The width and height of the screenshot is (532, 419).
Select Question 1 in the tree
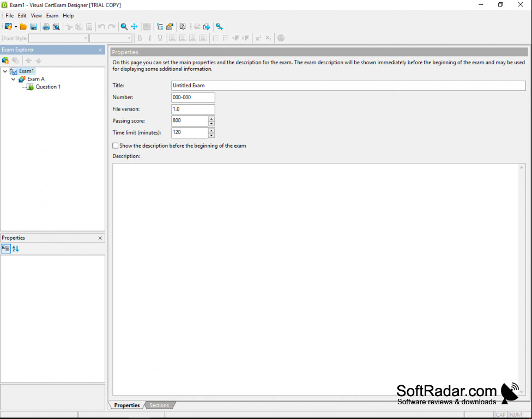[x=48, y=87]
